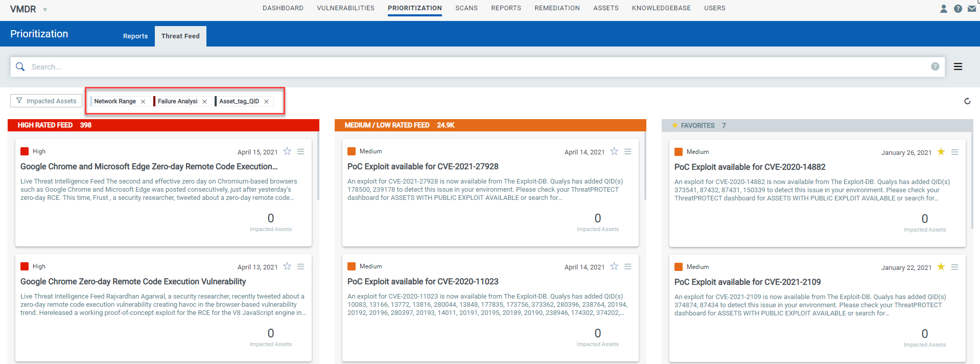Open the mail messages icon

(972, 9)
